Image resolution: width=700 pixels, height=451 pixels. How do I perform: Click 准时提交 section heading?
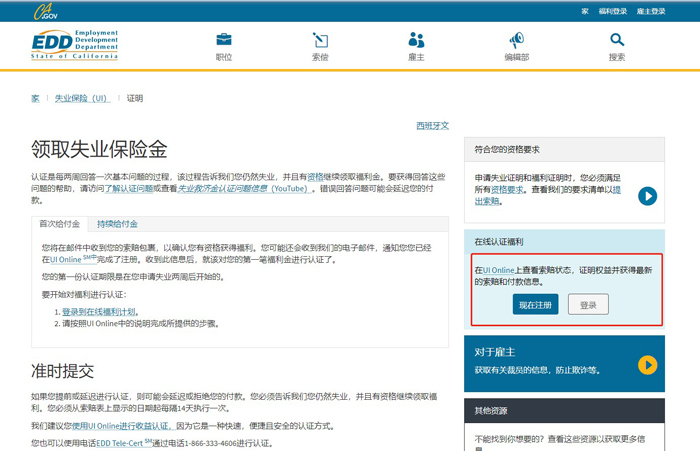[x=62, y=371]
